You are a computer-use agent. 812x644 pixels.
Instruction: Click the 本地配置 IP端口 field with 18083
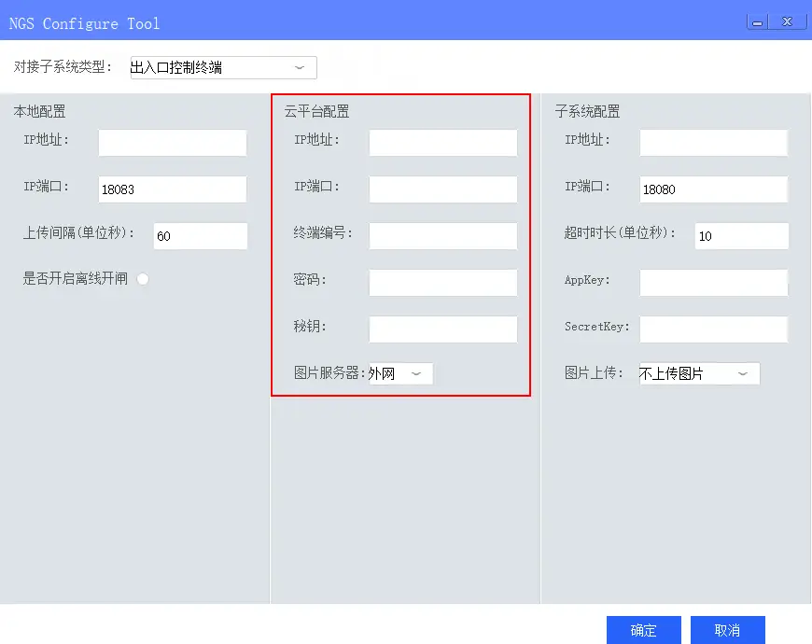pyautogui.click(x=172, y=189)
